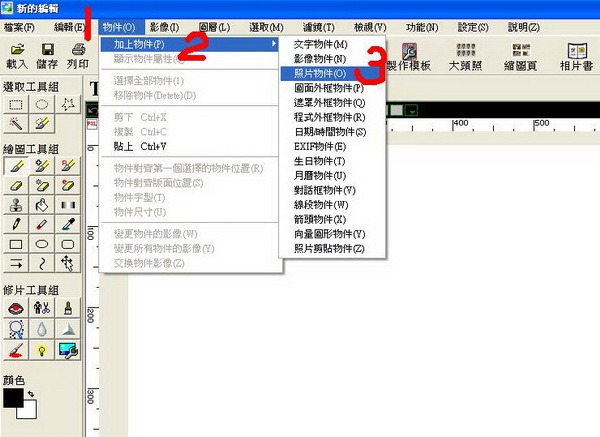Select the eyedropper color picker tool
This screenshot has height=437, width=600.
68,225
